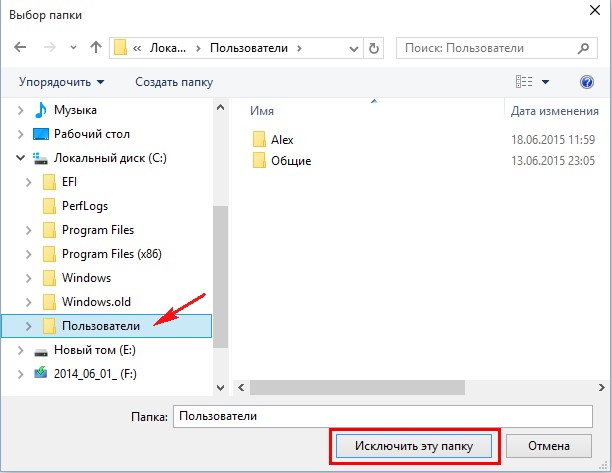The image size is (612, 473).
Task: Expand Program Files (x86) node
Action: [x=28, y=254]
